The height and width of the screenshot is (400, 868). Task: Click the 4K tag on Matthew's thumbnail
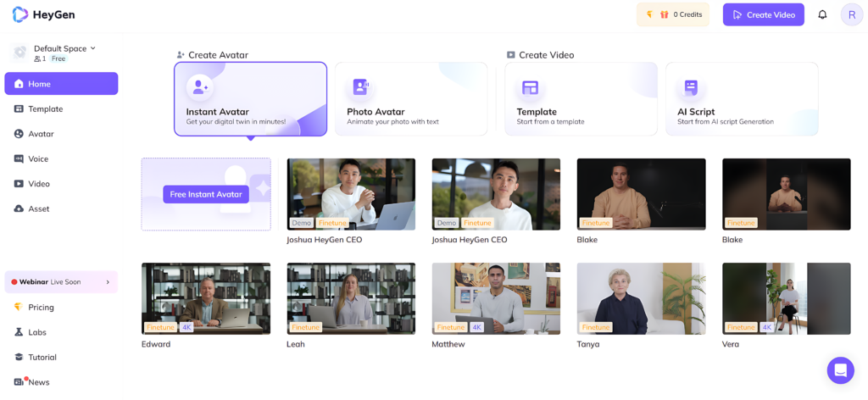pos(476,327)
